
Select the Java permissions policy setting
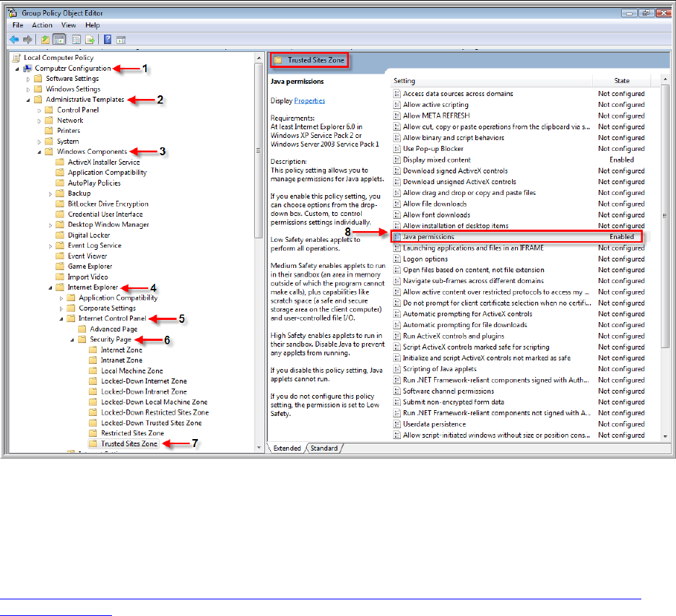click(428, 237)
